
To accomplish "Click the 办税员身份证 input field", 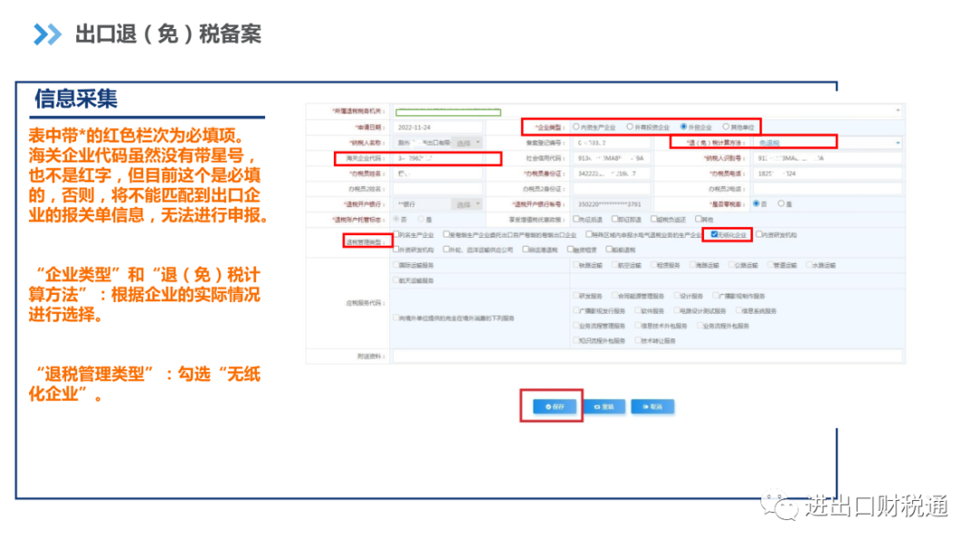I will point(612,173).
